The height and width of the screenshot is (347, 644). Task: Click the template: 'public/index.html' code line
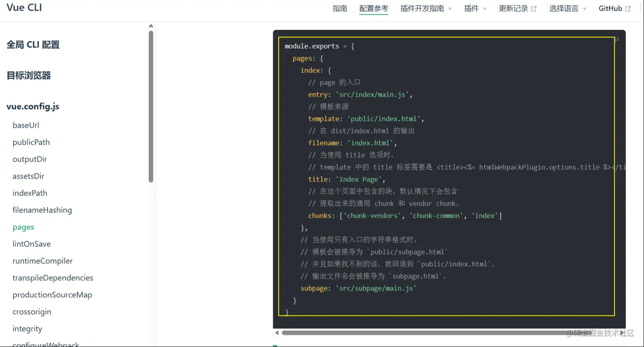click(x=366, y=119)
